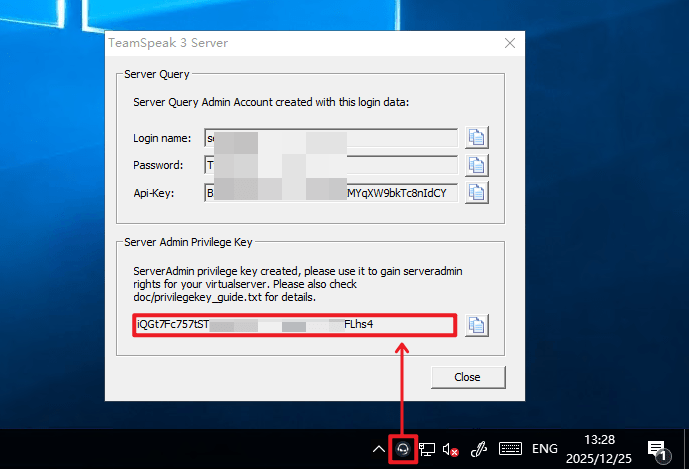Switch the ENG input language indicator
Screen dimensions: 689x469
point(544,449)
